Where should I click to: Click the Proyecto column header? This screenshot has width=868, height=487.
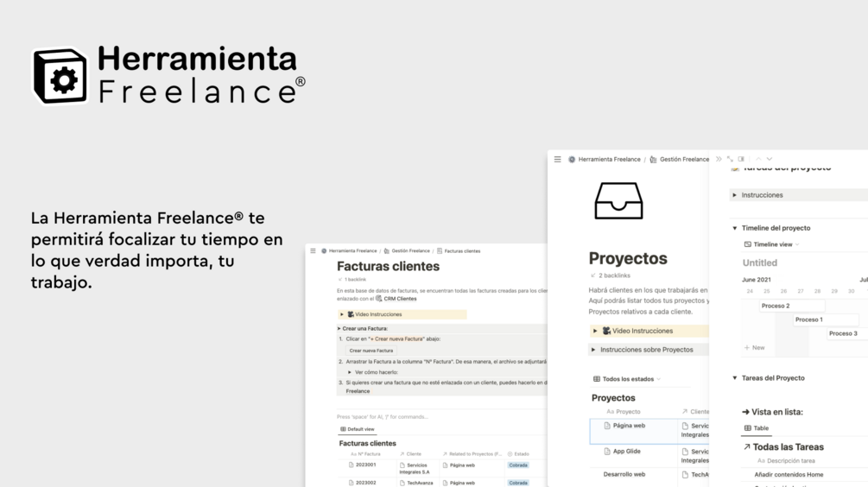coord(624,412)
